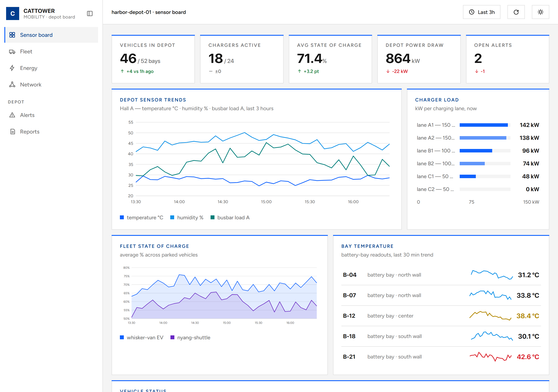Click the Alerts warning triangle icon
558x392 pixels.
click(x=12, y=115)
